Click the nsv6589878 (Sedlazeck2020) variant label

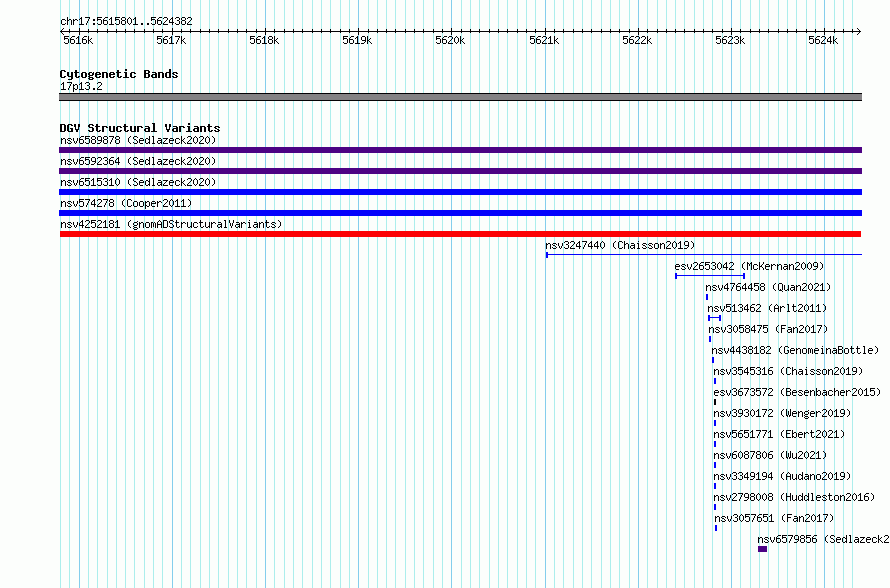pyautogui.click(x=138, y=140)
